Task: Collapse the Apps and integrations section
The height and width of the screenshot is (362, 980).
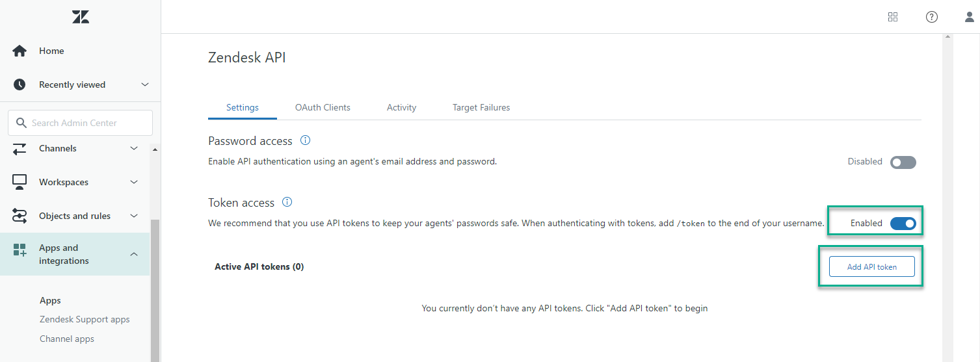Action: [x=134, y=254]
